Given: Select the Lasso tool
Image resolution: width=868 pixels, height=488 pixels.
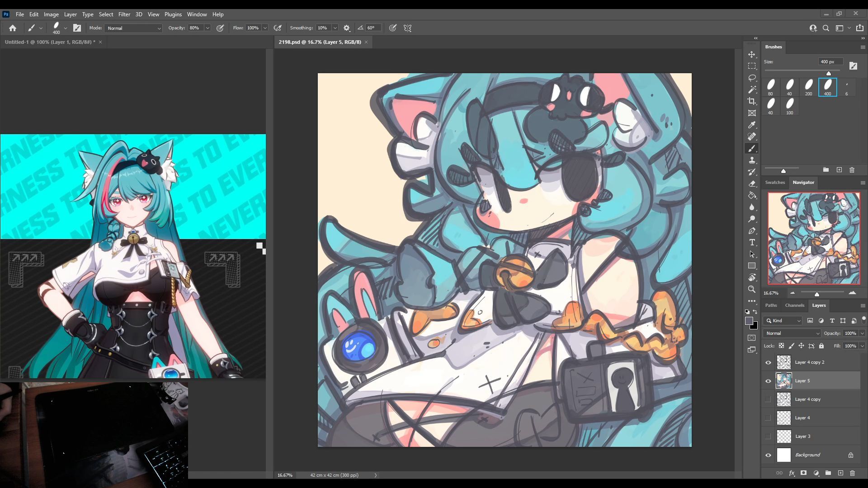Looking at the screenshot, I should pos(752,78).
